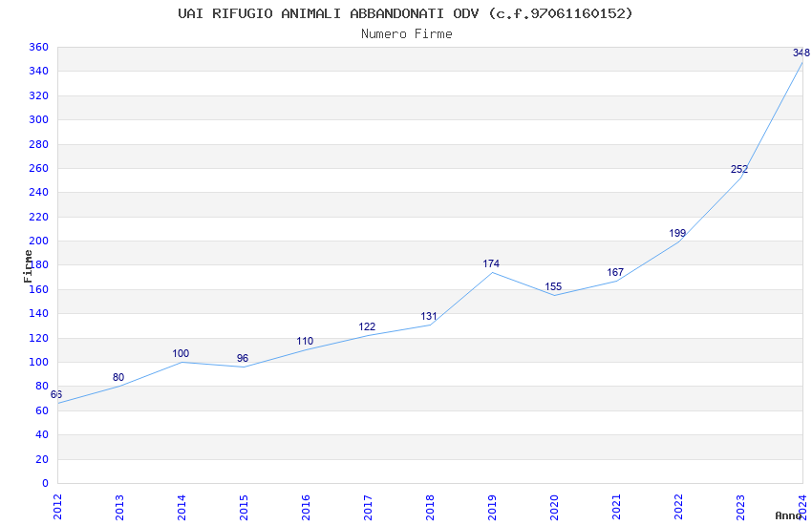Click the y-axis tick 20

coord(41,459)
